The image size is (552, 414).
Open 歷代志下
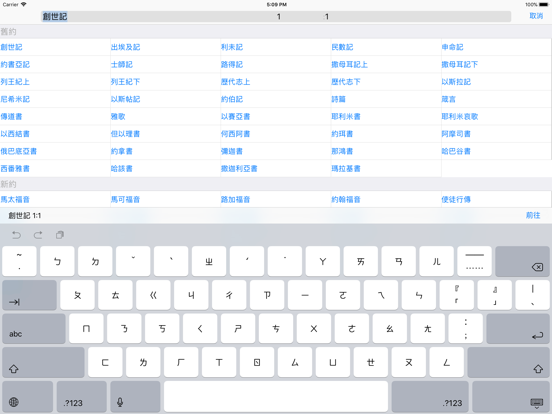pos(346,82)
